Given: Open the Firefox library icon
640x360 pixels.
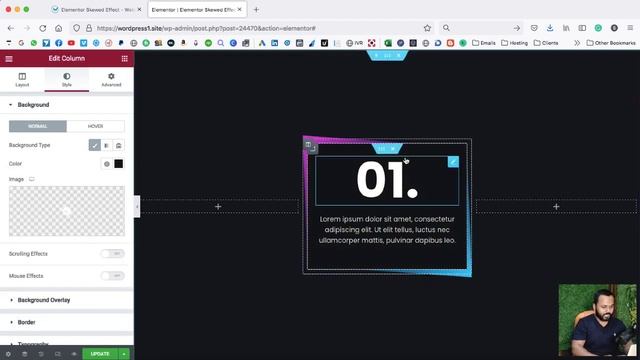Looking at the screenshot, I should tap(566, 28).
